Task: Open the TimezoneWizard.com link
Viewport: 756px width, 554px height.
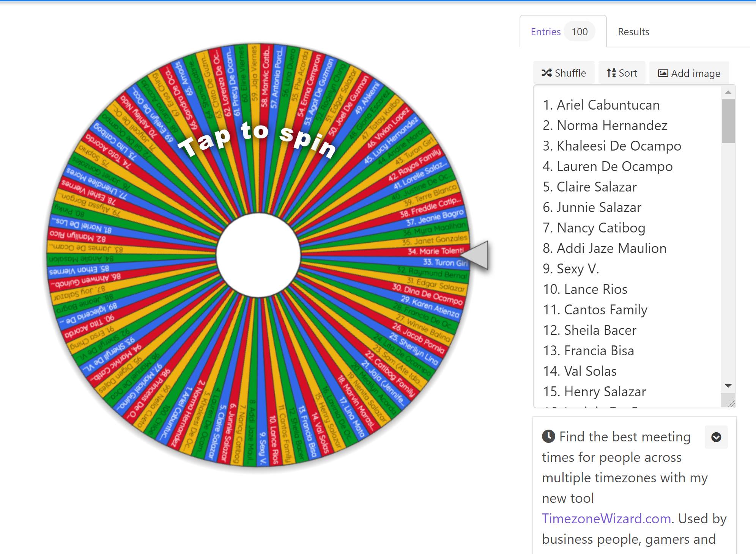Action: click(x=606, y=518)
